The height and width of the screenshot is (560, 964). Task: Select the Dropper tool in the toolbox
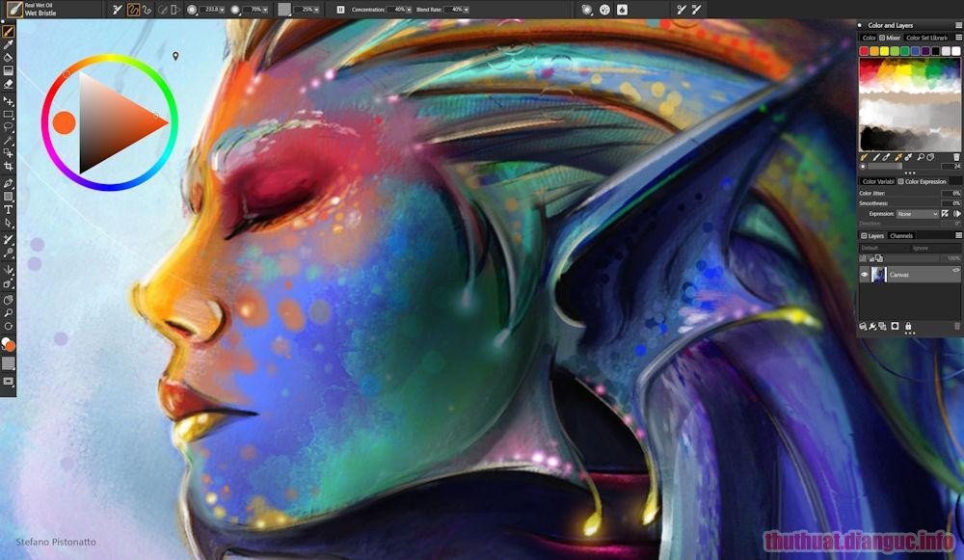point(8,44)
